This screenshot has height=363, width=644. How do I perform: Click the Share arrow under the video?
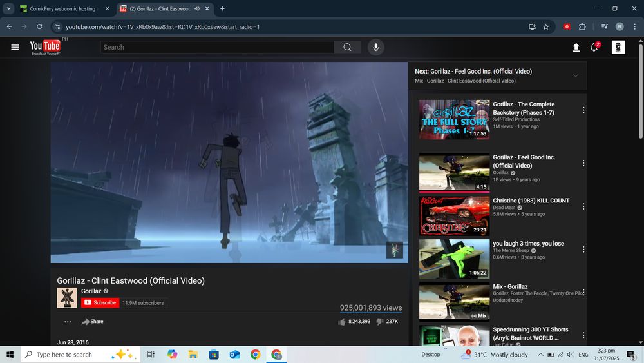pyautogui.click(x=92, y=322)
